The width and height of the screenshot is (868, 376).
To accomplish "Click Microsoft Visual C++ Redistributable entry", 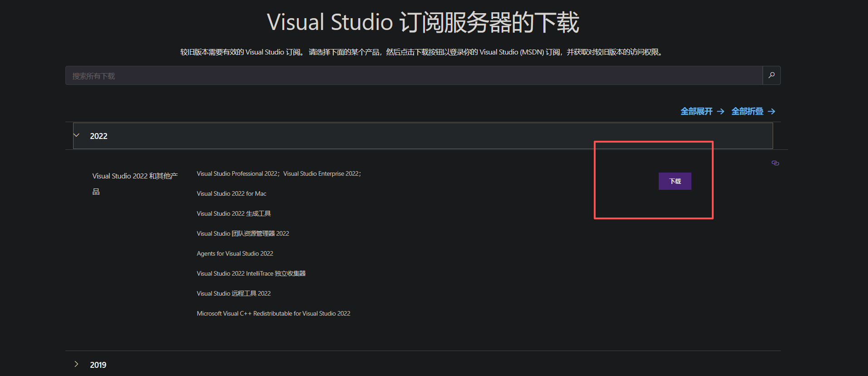I will (x=273, y=313).
